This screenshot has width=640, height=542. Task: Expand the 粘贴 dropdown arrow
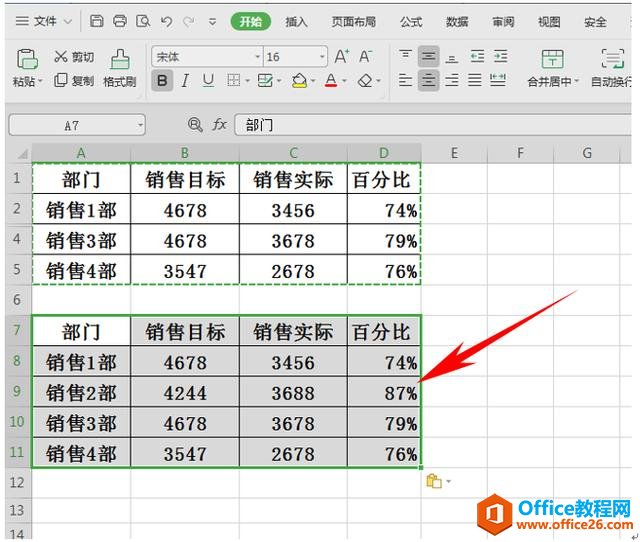40,82
